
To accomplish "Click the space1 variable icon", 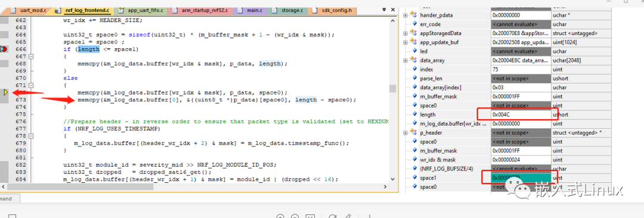I will [x=414, y=177].
